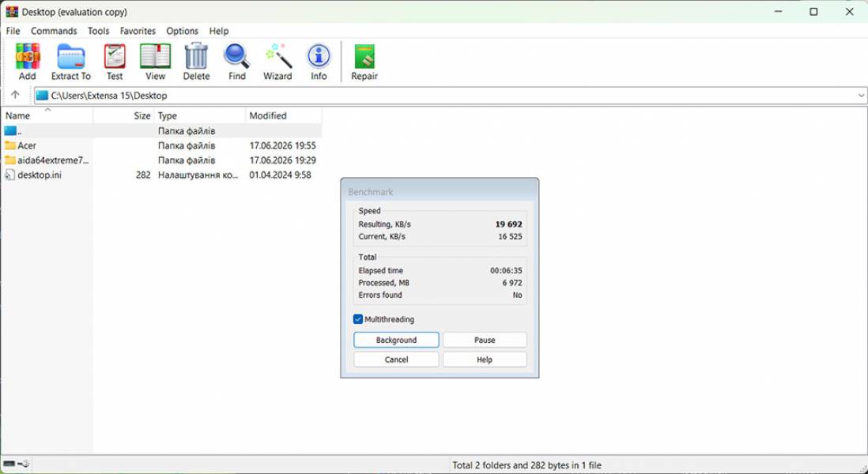Select the desktop.ini file name
This screenshot has height=474, width=868.
coord(40,175)
